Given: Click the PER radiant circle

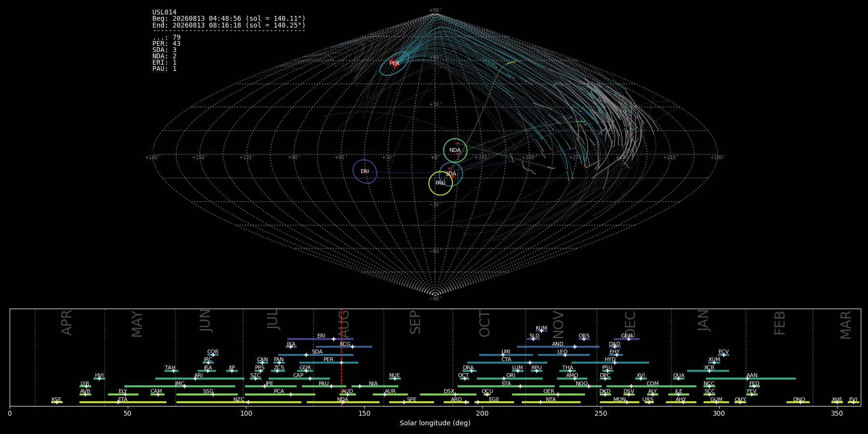Looking at the screenshot, I should click(x=394, y=63).
